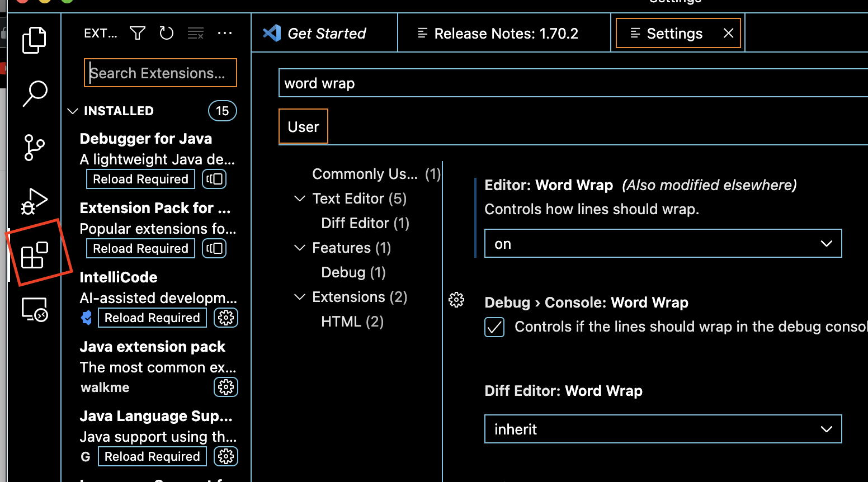This screenshot has height=482, width=868.
Task: Open Java extension pack manage gear
Action: [226, 387]
